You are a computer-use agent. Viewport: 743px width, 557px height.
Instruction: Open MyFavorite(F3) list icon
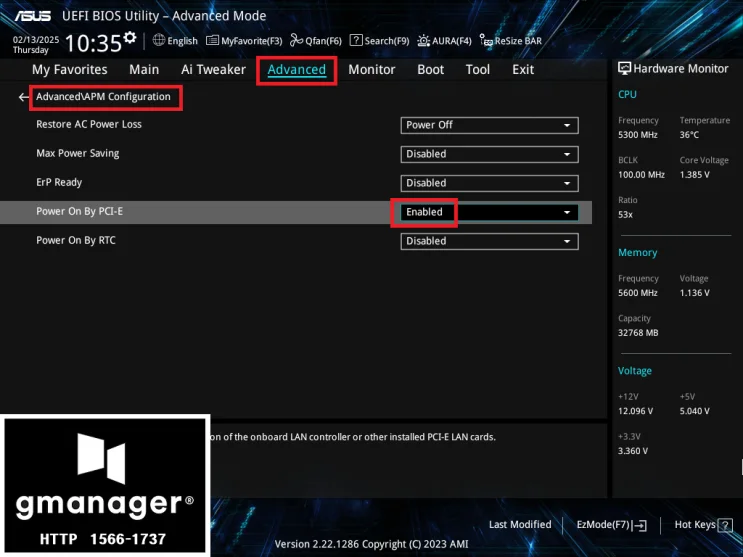point(212,41)
